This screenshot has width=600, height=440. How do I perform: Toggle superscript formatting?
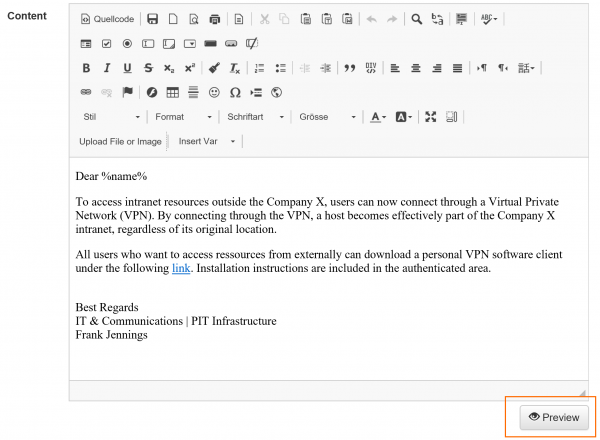coord(190,68)
